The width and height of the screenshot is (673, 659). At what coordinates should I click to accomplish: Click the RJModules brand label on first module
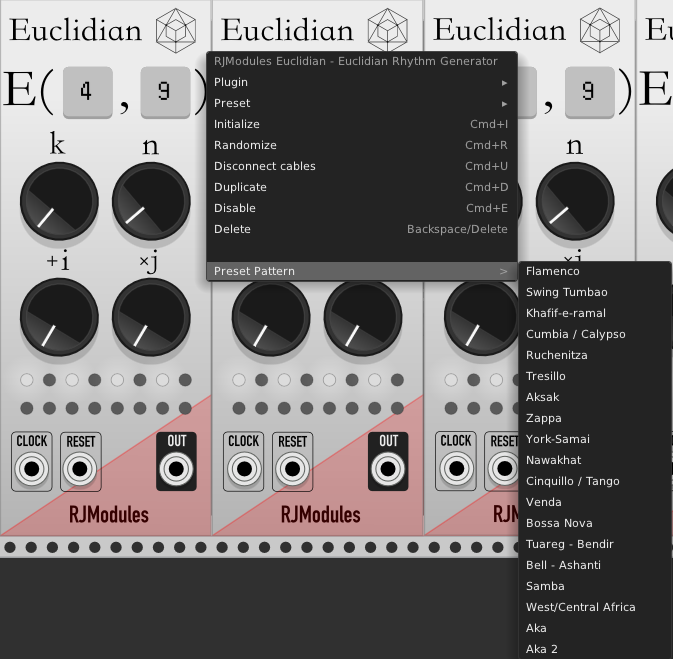(109, 515)
